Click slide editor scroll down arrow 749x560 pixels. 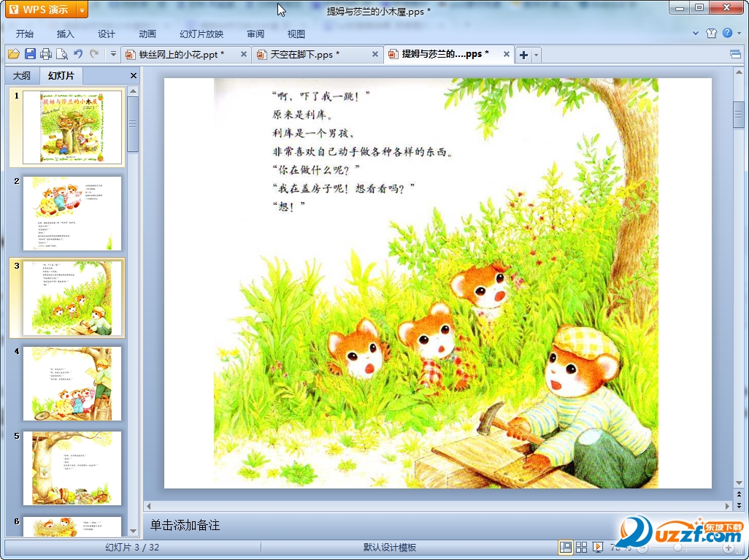[739, 483]
